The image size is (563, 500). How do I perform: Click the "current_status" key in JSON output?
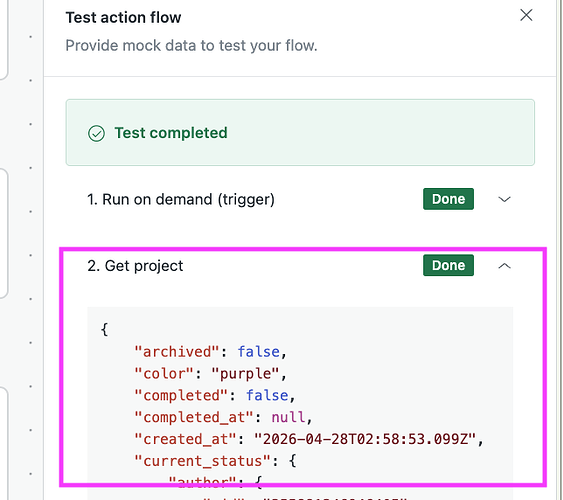(x=202, y=461)
